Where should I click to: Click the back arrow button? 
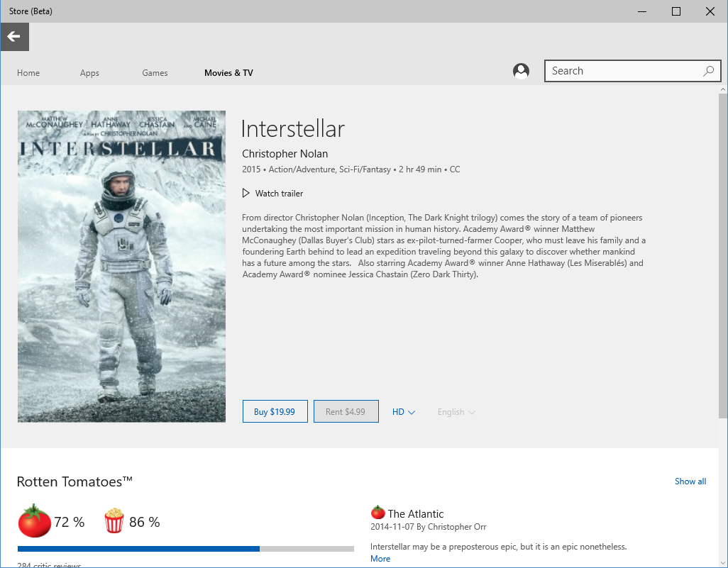(14, 37)
